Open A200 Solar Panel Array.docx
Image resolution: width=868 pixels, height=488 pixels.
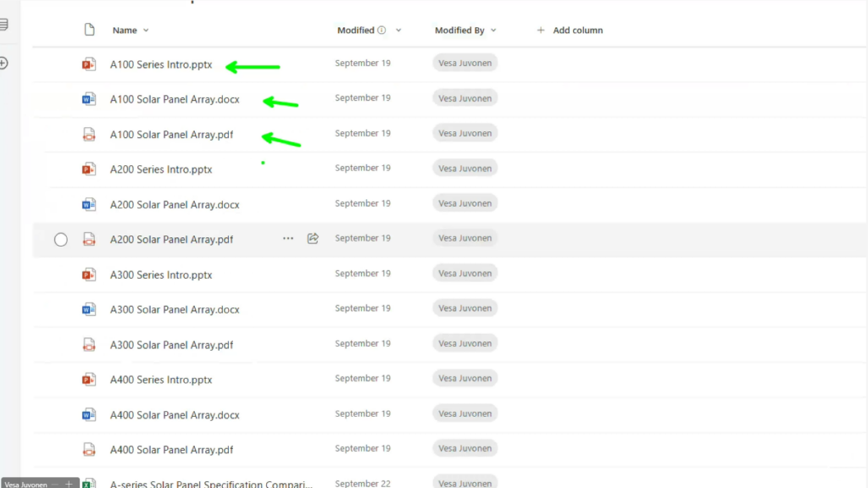[175, 205]
